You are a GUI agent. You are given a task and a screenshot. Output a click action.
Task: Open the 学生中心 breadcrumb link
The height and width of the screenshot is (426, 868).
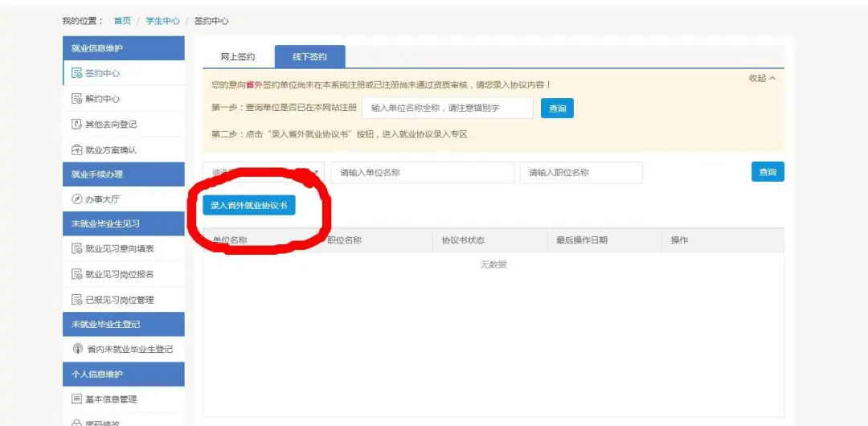tap(162, 21)
